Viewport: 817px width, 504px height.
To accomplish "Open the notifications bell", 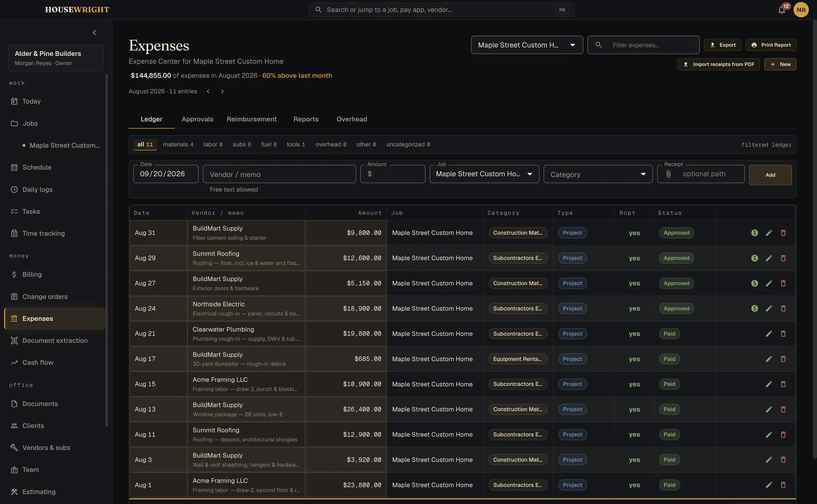I will pos(782,10).
